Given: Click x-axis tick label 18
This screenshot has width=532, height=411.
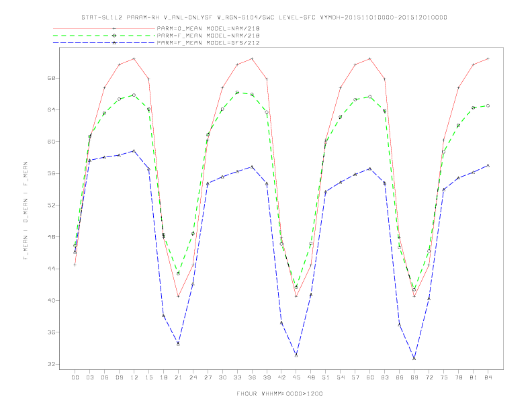Looking at the screenshot, I should pyautogui.click(x=163, y=377).
